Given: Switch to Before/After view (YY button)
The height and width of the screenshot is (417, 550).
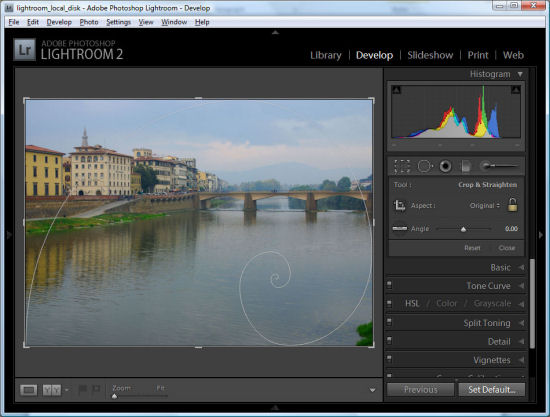Looking at the screenshot, I should coord(52,390).
